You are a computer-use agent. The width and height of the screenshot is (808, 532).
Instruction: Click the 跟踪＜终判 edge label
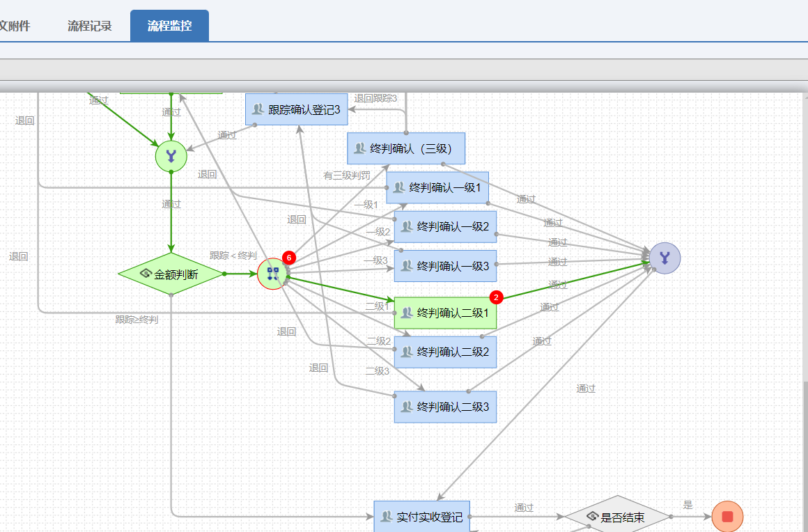pos(233,256)
